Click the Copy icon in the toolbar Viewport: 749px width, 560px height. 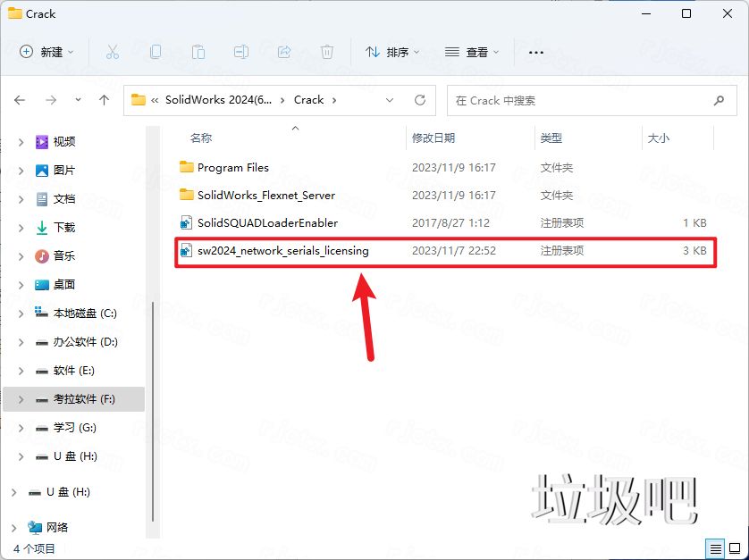[156, 53]
